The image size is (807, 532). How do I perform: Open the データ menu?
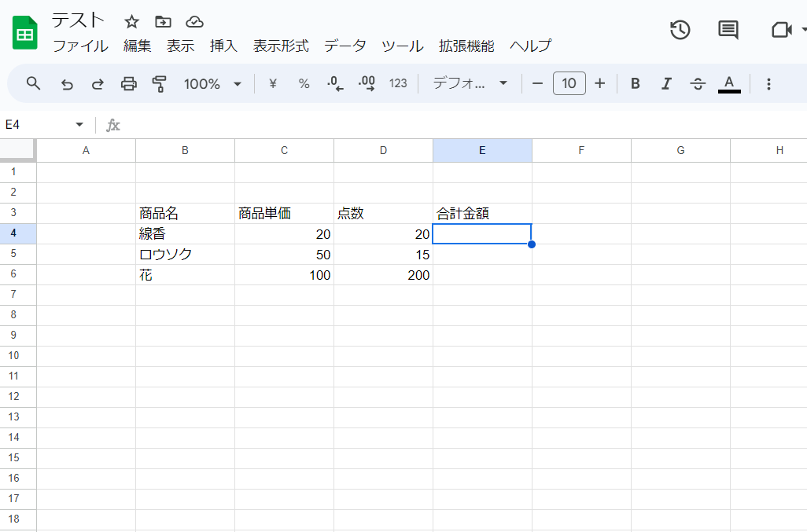click(x=345, y=46)
